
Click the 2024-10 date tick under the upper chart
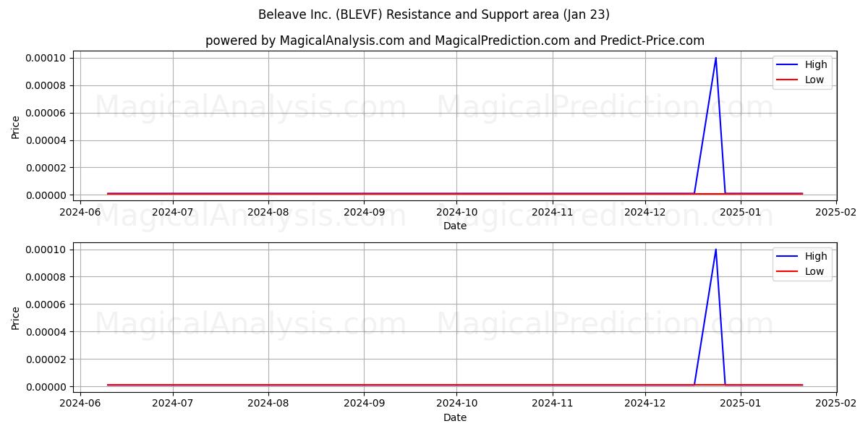pyautogui.click(x=457, y=213)
